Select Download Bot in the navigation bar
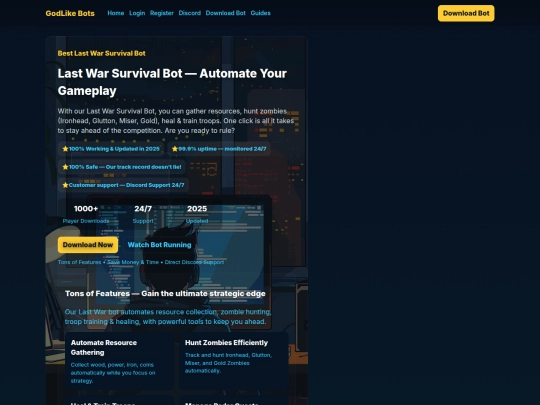The image size is (540, 405). 226,13
